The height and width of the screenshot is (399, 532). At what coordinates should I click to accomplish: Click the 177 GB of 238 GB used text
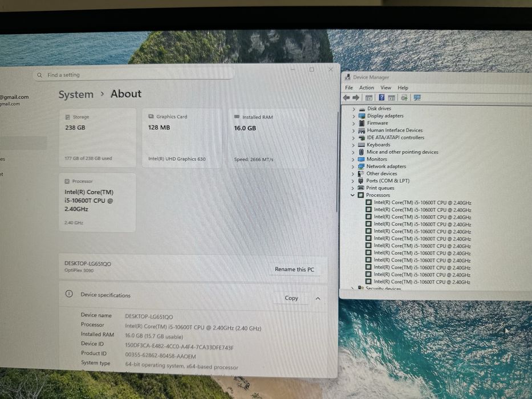coord(88,158)
